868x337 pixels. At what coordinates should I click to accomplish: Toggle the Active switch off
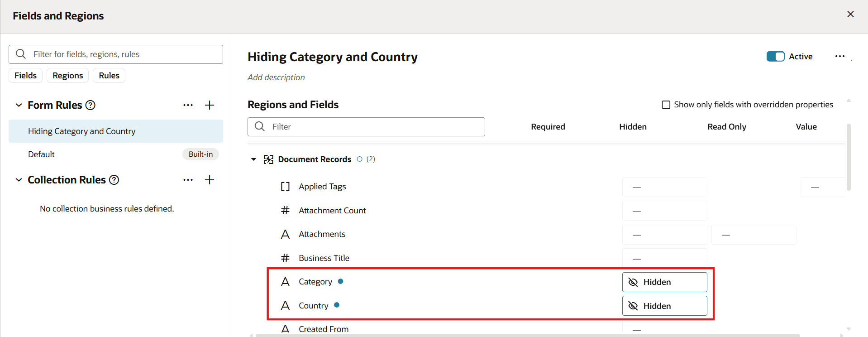[775, 57]
